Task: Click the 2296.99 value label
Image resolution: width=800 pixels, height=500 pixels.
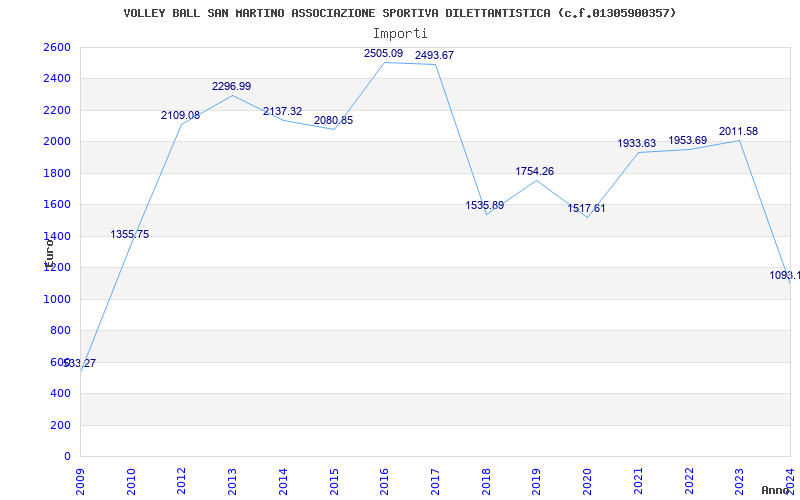Action: pos(232,86)
